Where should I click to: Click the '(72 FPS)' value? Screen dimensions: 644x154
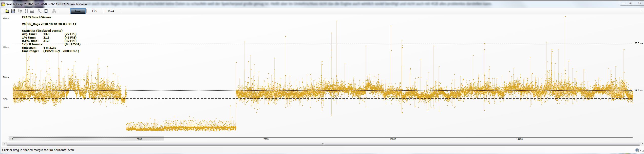tap(71, 34)
